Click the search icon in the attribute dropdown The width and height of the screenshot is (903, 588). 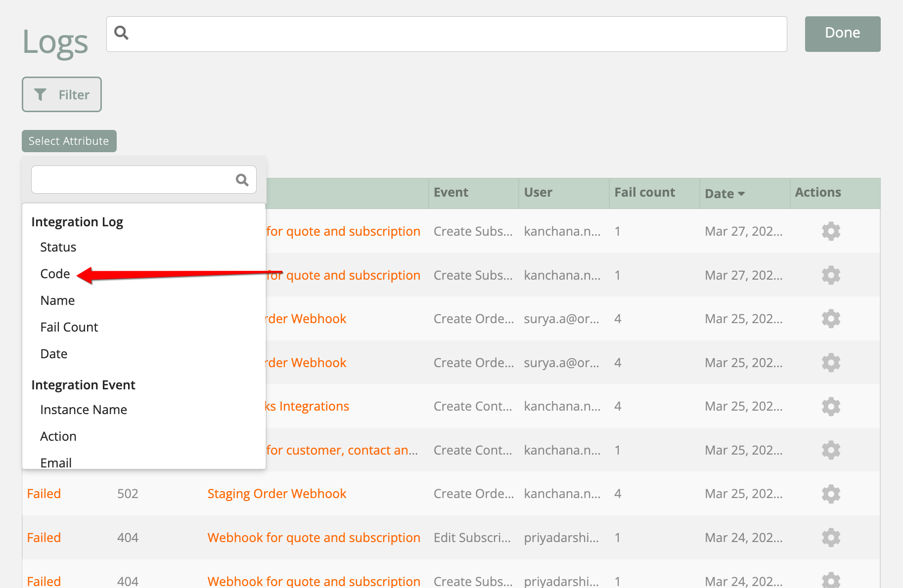point(242,180)
